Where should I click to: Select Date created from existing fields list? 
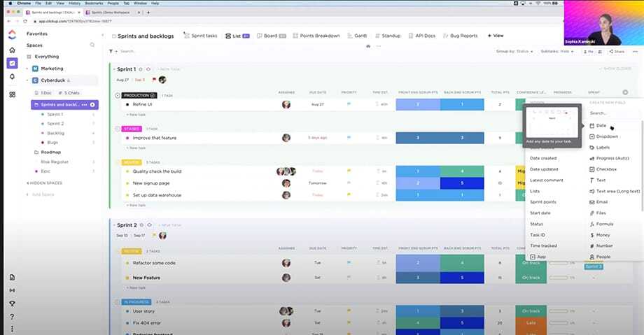(543, 158)
